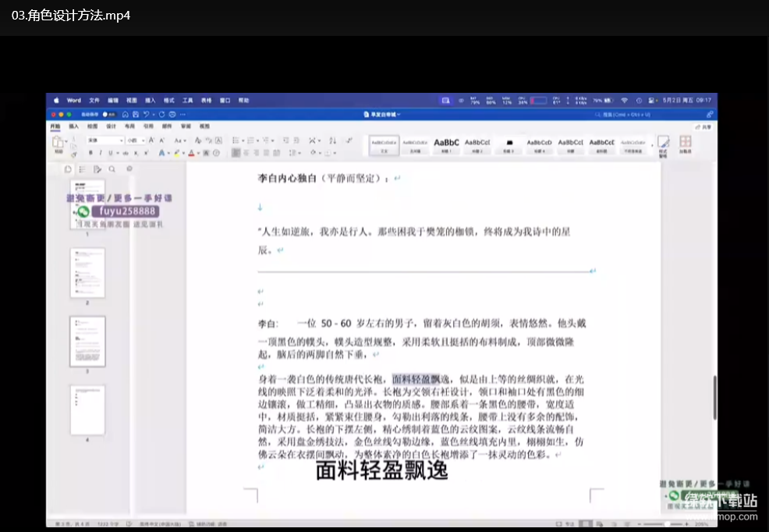Toggle Align Left paragraph button

point(236,153)
